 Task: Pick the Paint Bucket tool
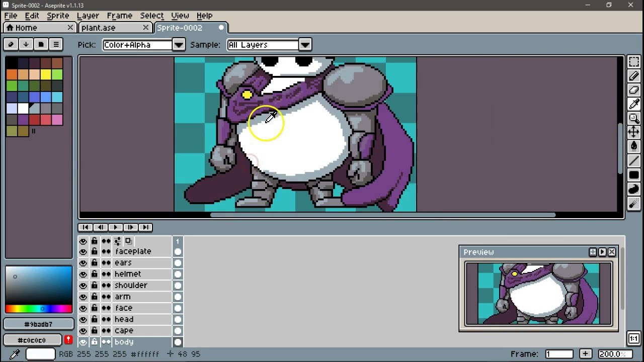[x=633, y=147]
